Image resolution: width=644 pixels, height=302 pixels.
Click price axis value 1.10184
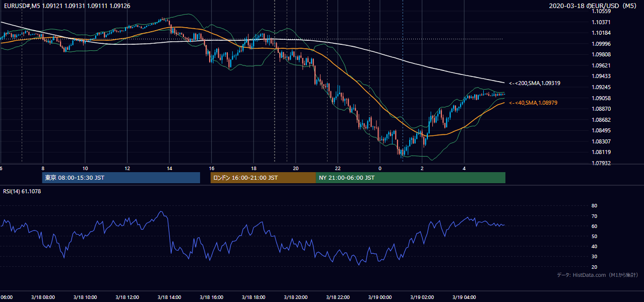pyautogui.click(x=601, y=33)
